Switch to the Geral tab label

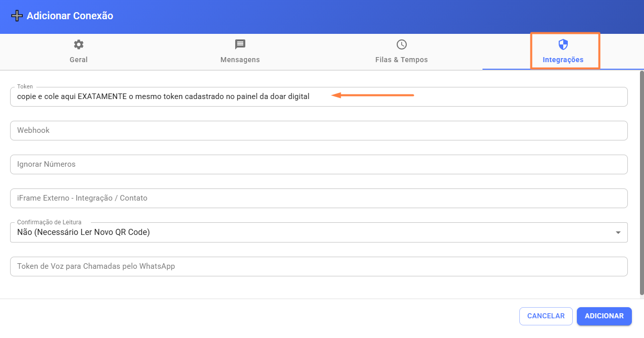tap(78, 60)
